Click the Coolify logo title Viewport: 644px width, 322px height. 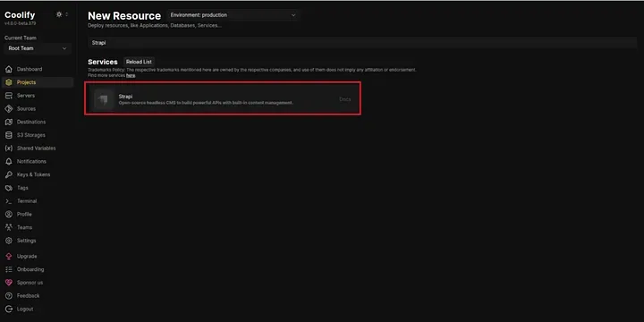[20, 15]
